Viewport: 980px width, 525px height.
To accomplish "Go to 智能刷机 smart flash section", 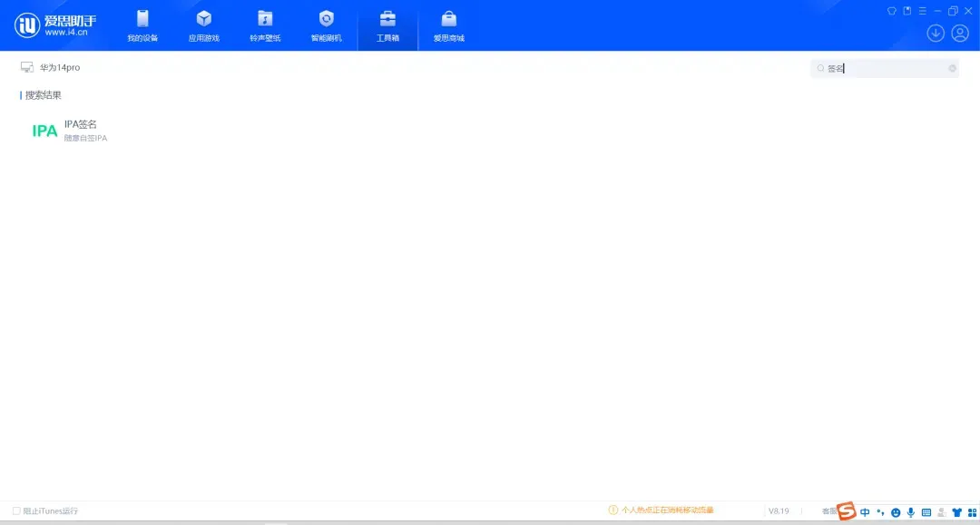I will pos(327,26).
